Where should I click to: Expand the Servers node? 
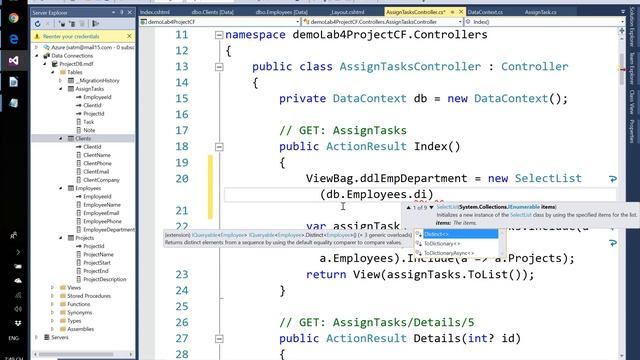pyautogui.click(x=37, y=337)
